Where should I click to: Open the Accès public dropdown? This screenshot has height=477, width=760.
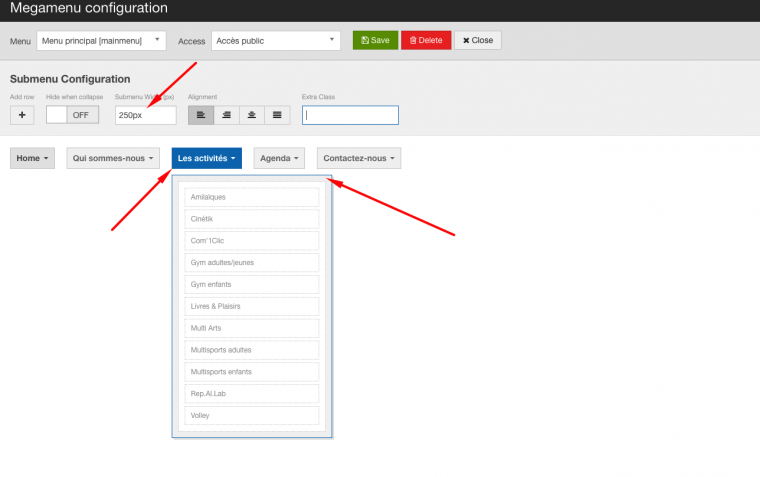pos(276,41)
